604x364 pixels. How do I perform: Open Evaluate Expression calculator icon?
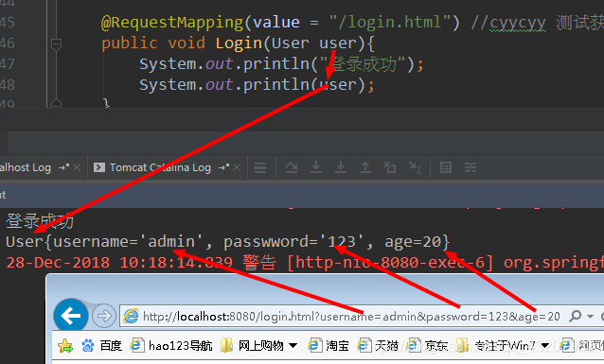(x=446, y=167)
